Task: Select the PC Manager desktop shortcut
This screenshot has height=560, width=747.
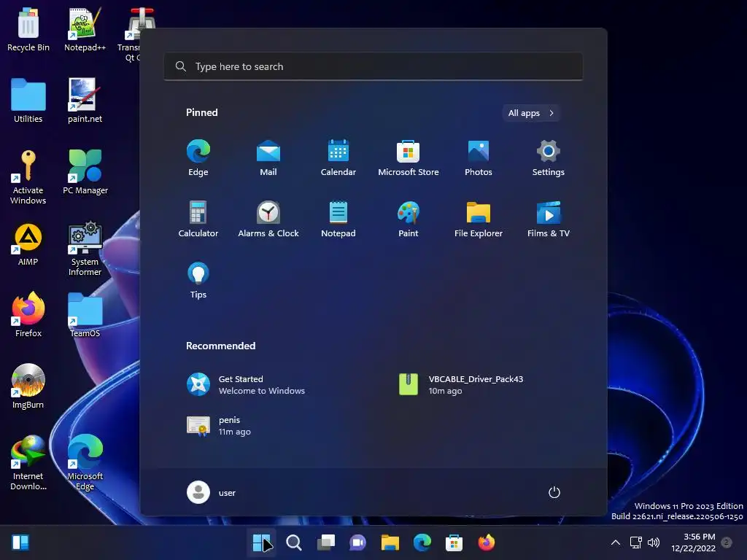Action: 85,172
